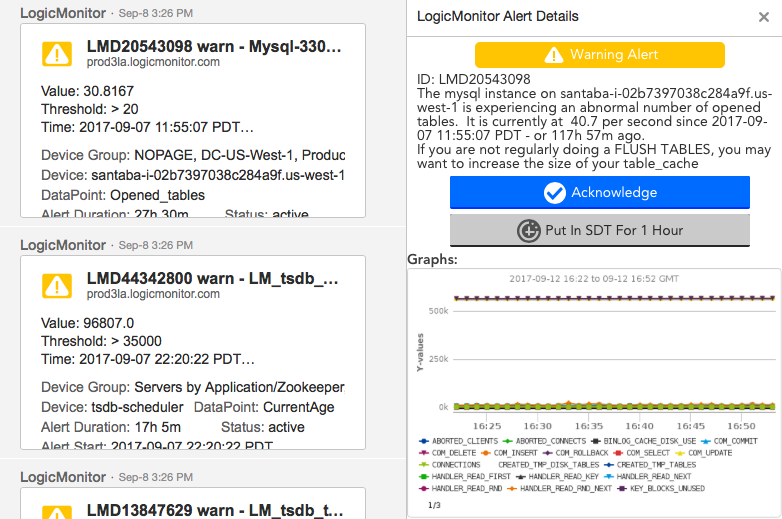782x519 pixels.
Task: Open LMD44342800 warn LM_tsdb alert title
Action: pos(213,278)
